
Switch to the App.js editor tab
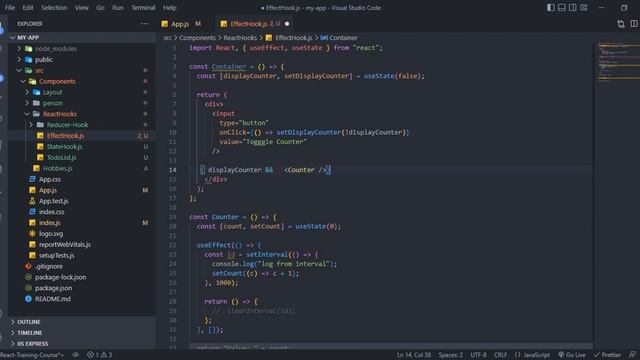181,24
